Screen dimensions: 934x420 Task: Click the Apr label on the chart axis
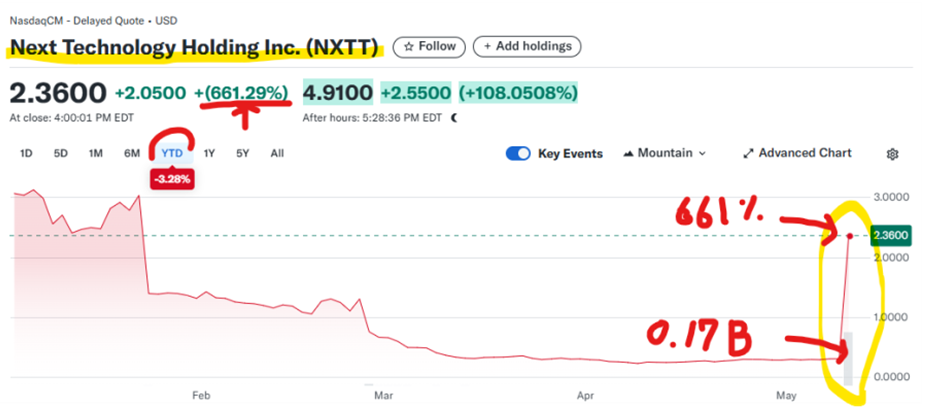[587, 396]
